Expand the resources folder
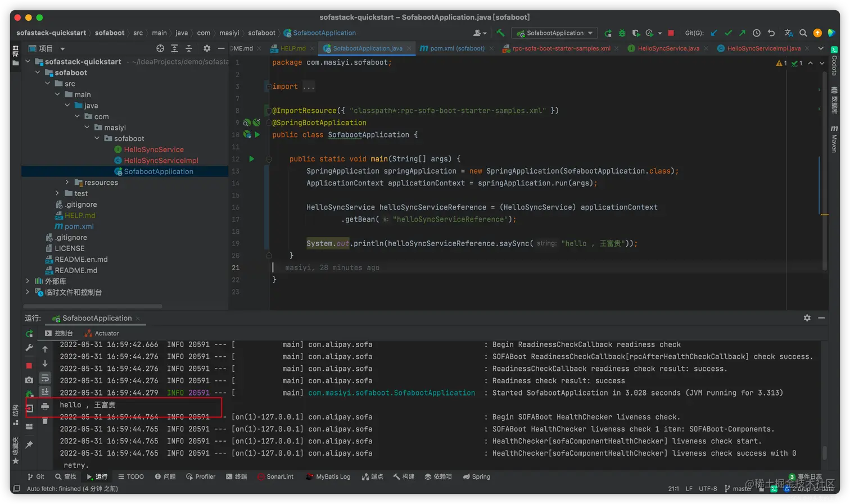This screenshot has height=504, width=850. point(67,183)
